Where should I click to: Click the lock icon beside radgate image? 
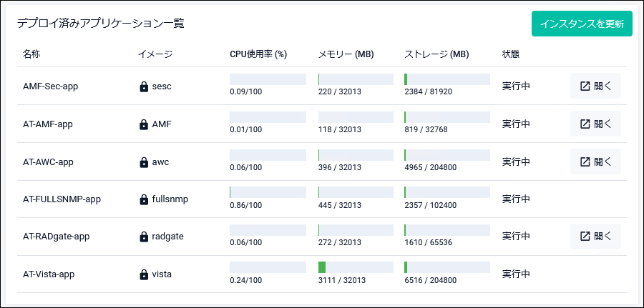point(144,237)
